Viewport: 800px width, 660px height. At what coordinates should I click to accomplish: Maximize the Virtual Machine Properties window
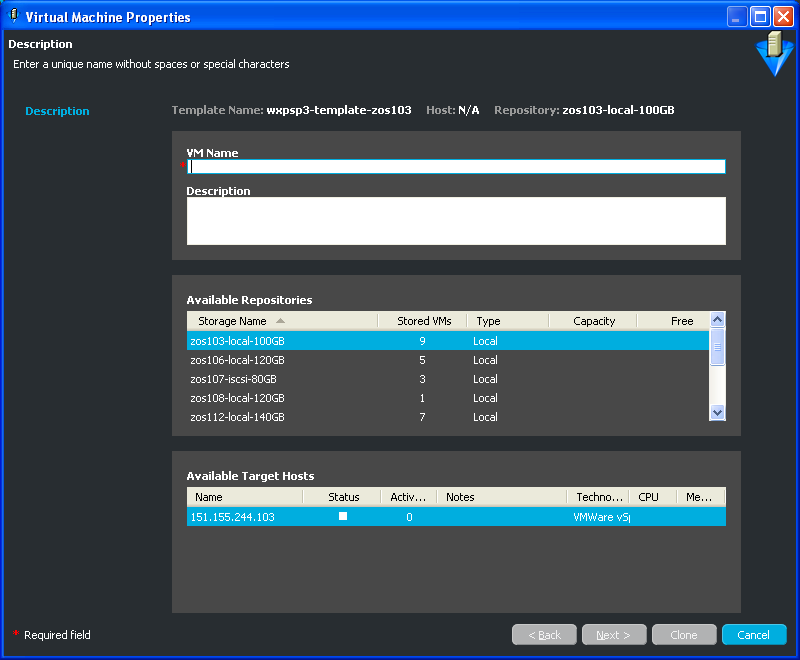(x=760, y=17)
